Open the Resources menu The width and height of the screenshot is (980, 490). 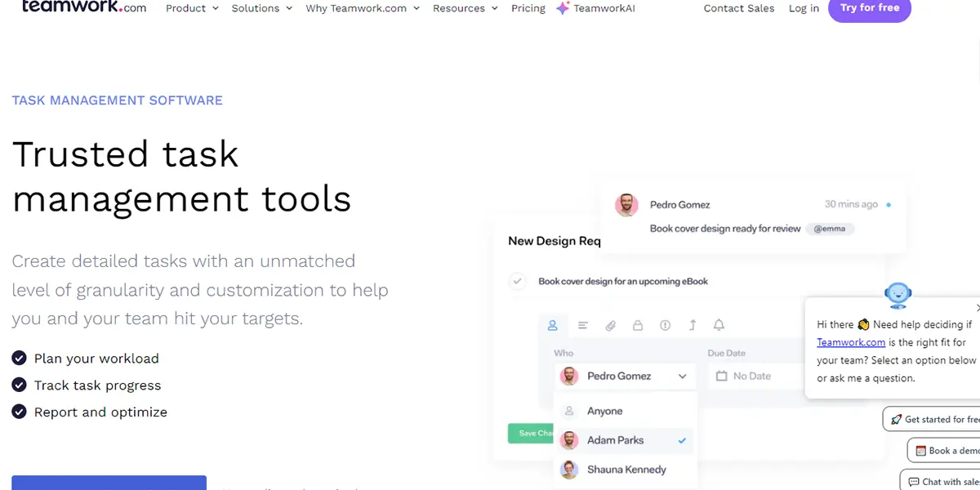465,8
